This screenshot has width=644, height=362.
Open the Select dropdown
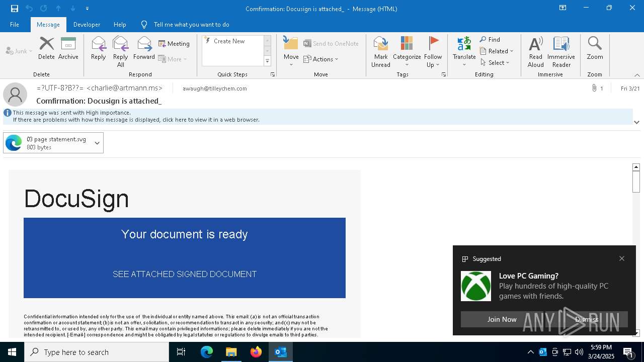point(495,63)
